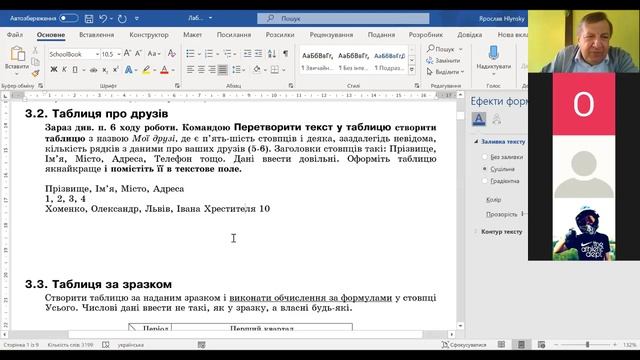Apply the Без інтервалів style
The width and height of the screenshot is (640, 360).
(x=353, y=60)
